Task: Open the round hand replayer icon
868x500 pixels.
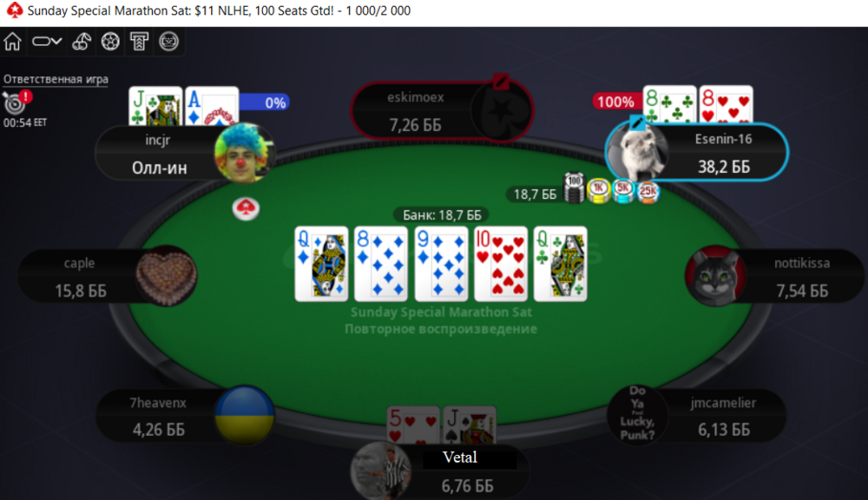Action: 169,42
